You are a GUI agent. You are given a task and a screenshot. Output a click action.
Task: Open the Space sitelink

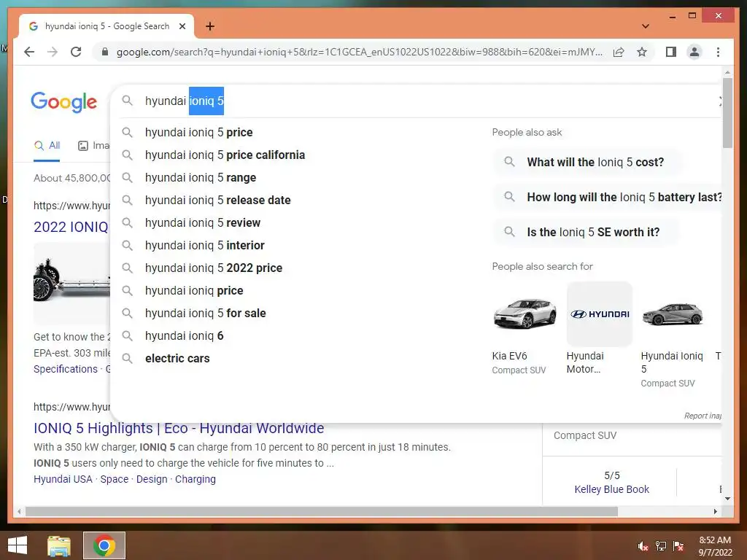(115, 479)
